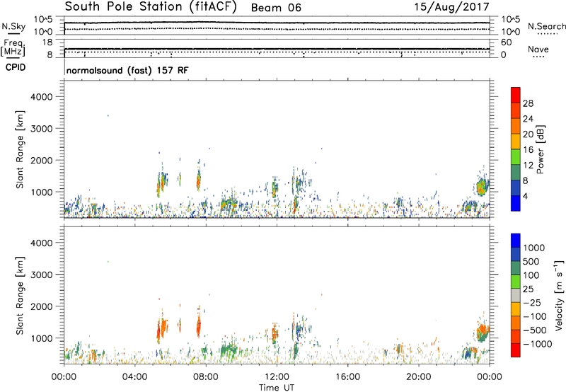
Task: Select the 'Freq. [MHz]' axis label
Action: (x=13, y=47)
